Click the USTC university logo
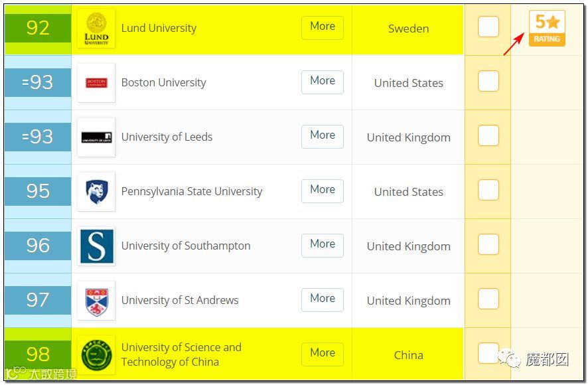The height and width of the screenshot is (385, 588). tap(96, 355)
